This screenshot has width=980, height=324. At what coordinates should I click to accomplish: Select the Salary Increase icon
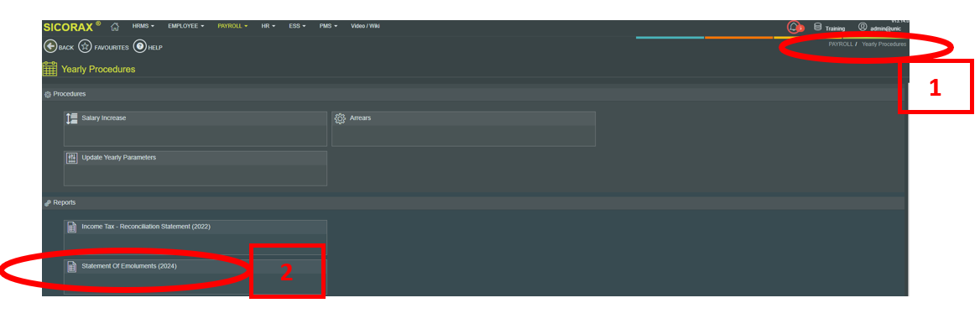pos(72,119)
